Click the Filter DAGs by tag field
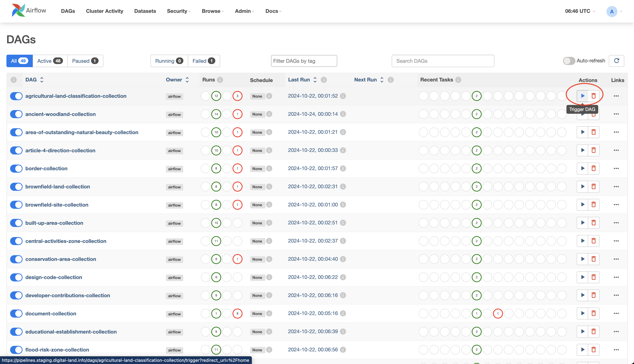The image size is (634, 364). 304,61
